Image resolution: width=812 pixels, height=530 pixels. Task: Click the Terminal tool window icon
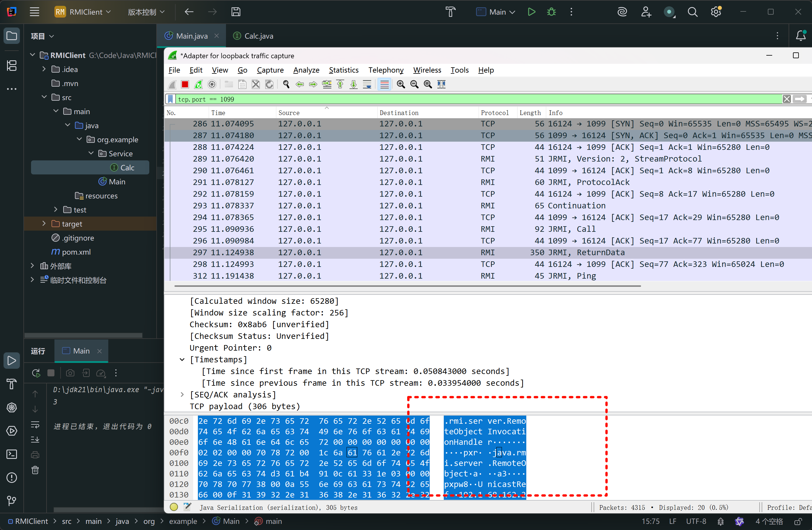pos(12,454)
